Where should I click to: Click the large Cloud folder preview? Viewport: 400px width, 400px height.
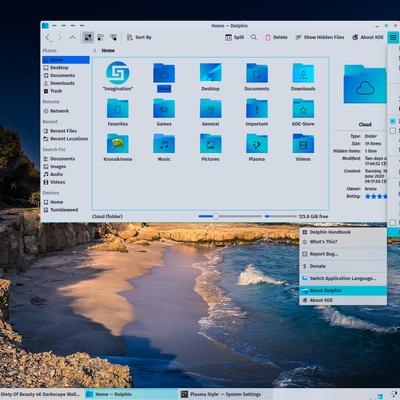pyautogui.click(x=365, y=84)
